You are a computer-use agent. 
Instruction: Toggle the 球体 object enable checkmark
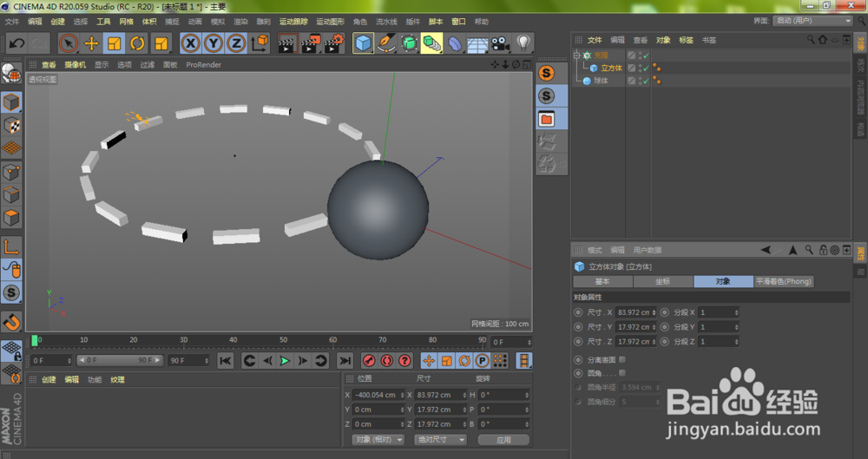coord(646,81)
